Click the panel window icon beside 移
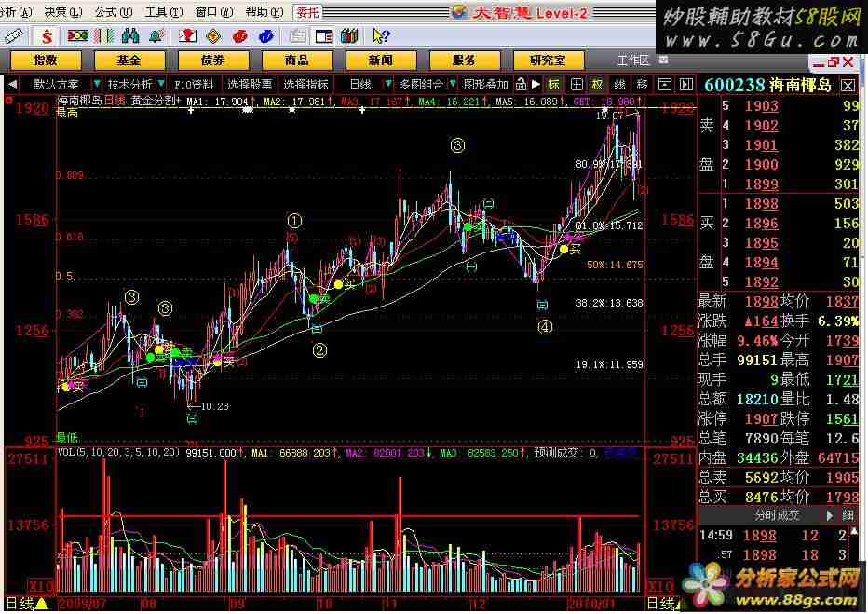Image resolution: width=868 pixels, height=614 pixels. pos(664,84)
